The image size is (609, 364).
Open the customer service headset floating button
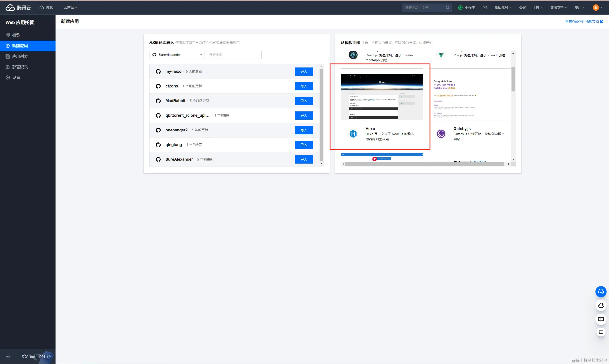601,292
